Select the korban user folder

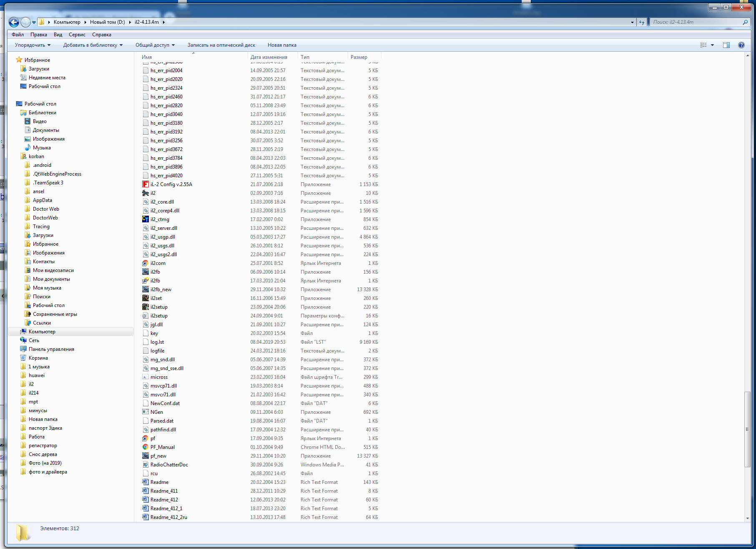point(36,156)
